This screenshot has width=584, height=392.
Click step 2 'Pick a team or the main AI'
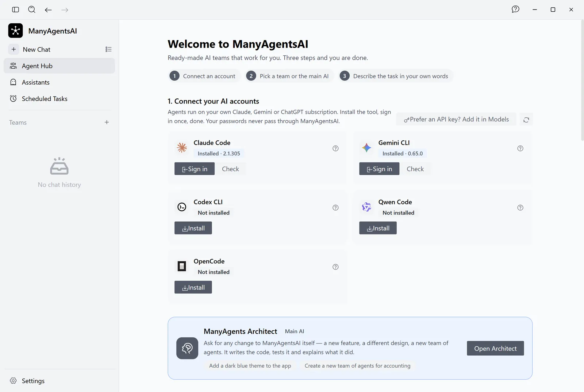coord(289,76)
